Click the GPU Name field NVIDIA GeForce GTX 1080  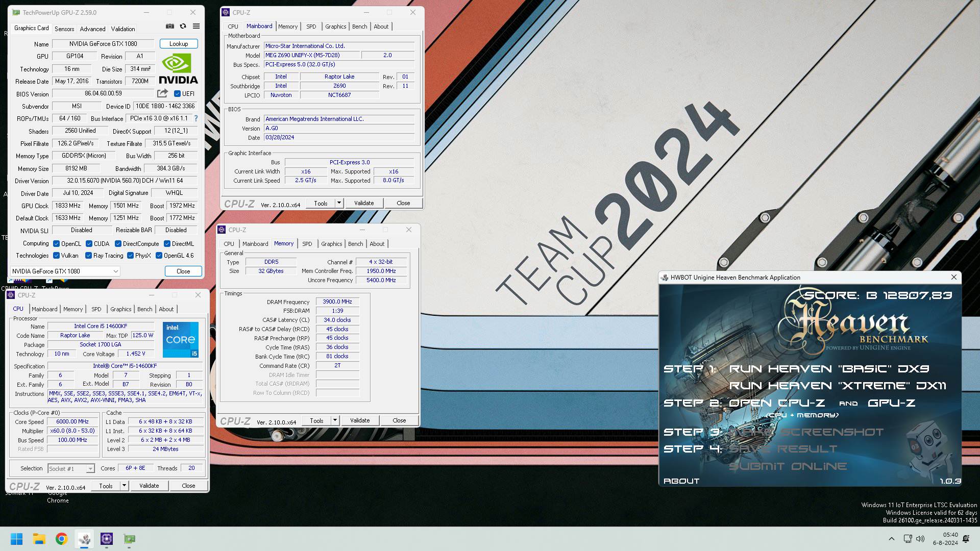(103, 44)
